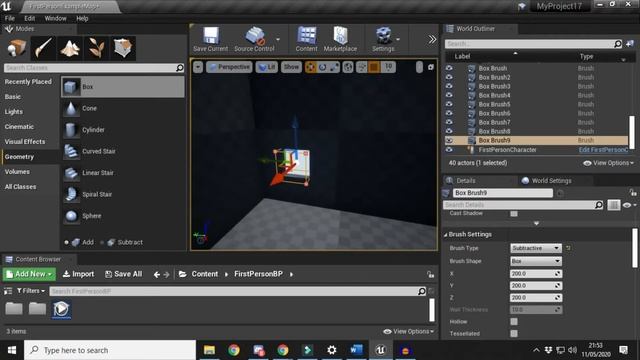640x360 pixels.
Task: Select the Geometry Editing mode icon
Action: 123,48
